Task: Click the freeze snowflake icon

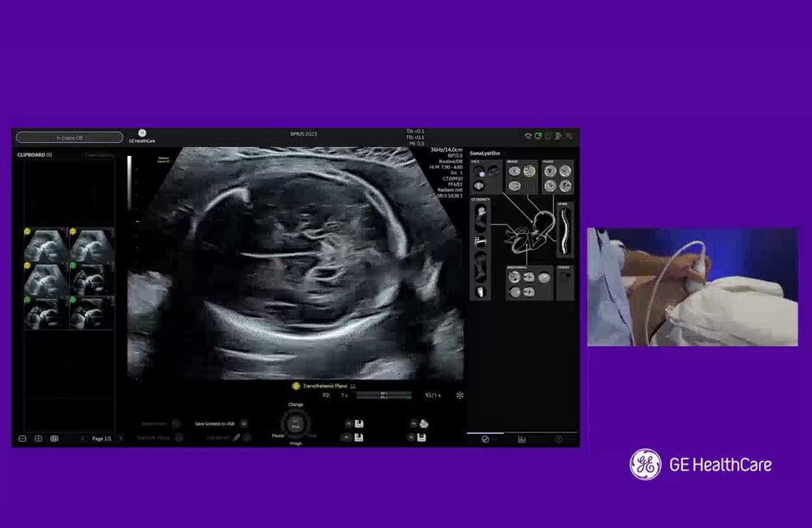Action: tap(460, 395)
